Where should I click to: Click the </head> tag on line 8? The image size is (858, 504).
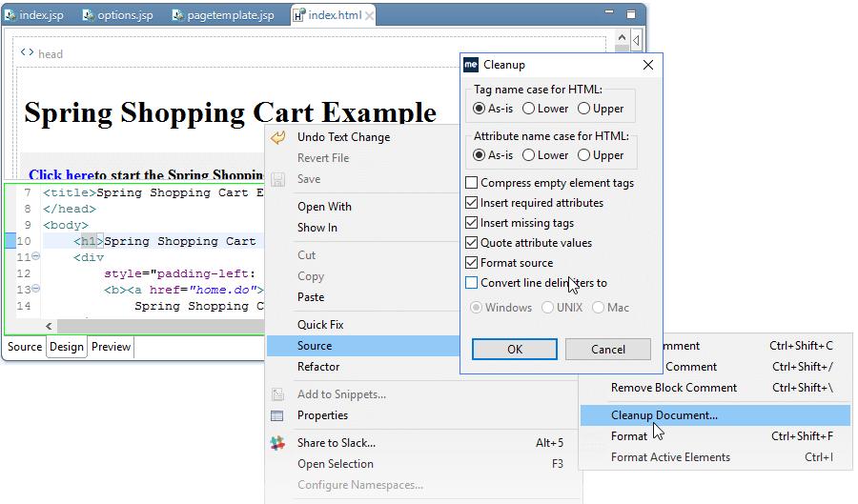(70, 209)
